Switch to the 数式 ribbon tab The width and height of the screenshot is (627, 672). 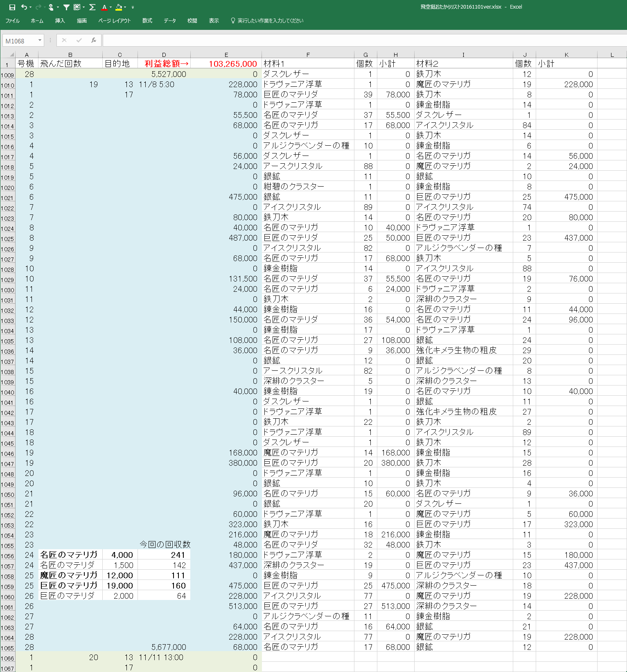tap(147, 21)
